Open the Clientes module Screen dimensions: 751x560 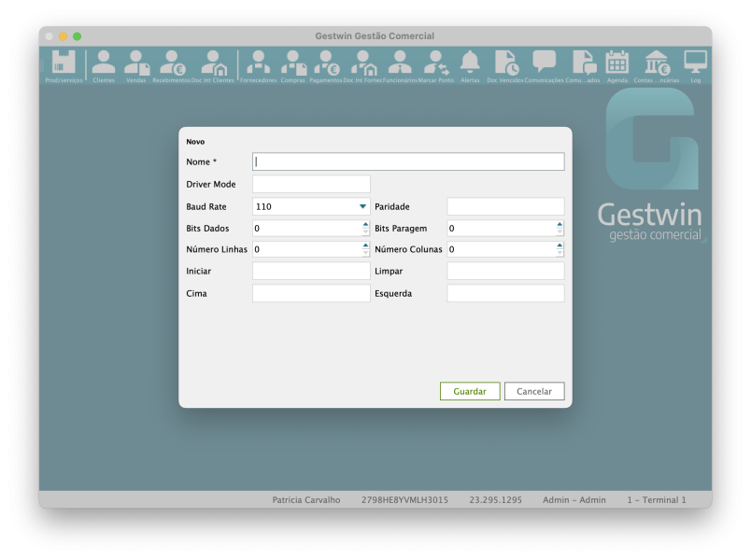point(104,63)
